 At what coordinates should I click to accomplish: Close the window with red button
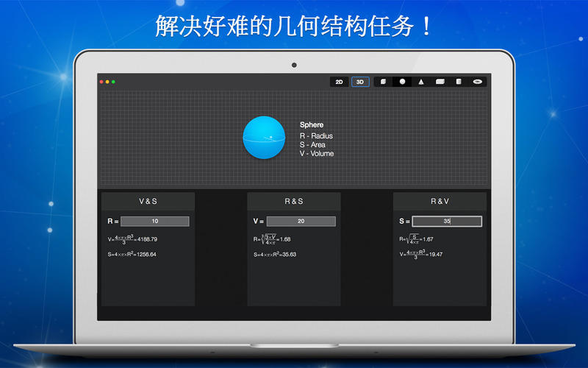click(x=101, y=82)
